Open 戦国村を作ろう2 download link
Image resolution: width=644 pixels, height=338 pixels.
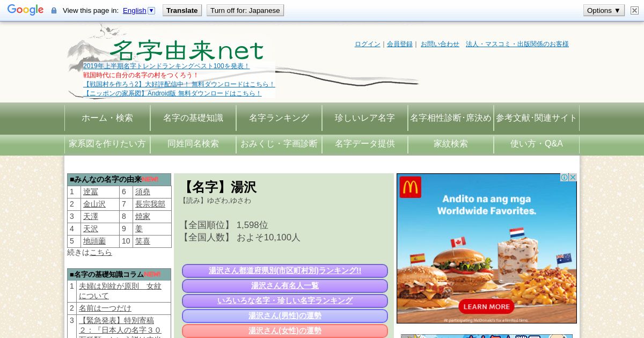click(x=179, y=84)
